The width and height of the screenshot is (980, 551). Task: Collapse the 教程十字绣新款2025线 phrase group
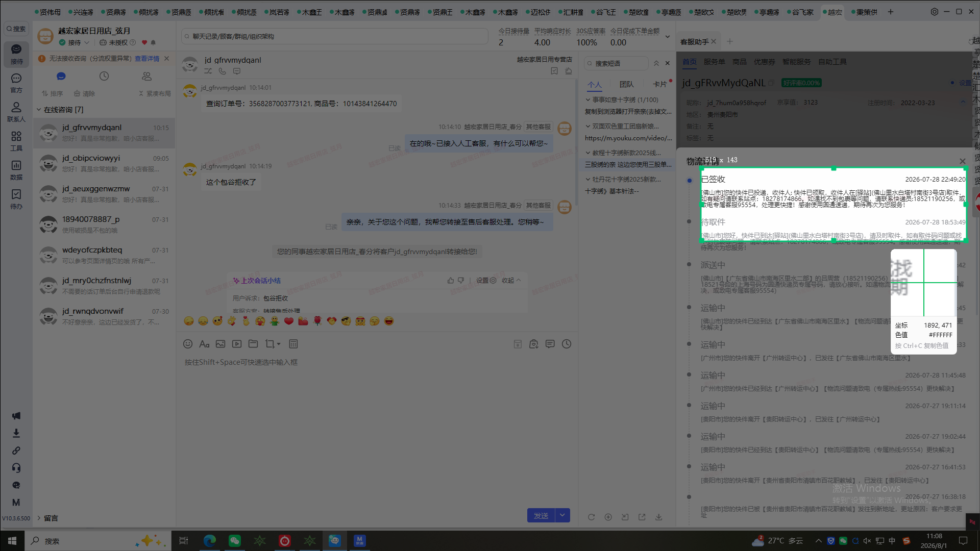click(x=588, y=153)
